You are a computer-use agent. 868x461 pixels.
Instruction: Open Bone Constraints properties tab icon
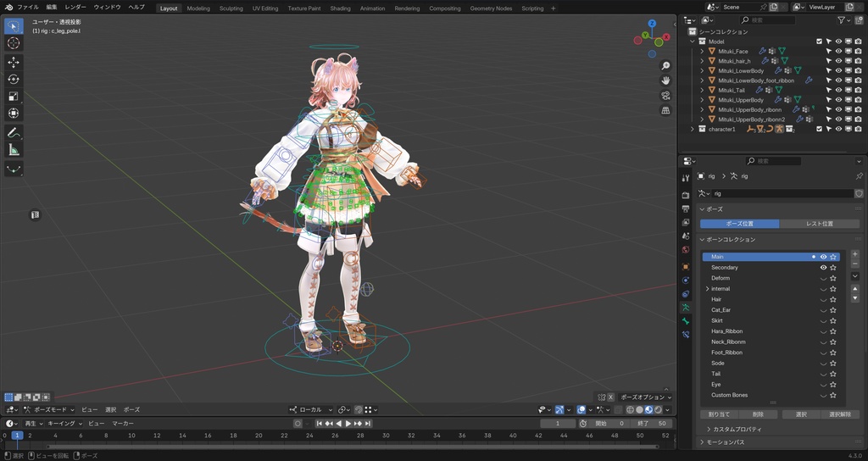pos(686,335)
